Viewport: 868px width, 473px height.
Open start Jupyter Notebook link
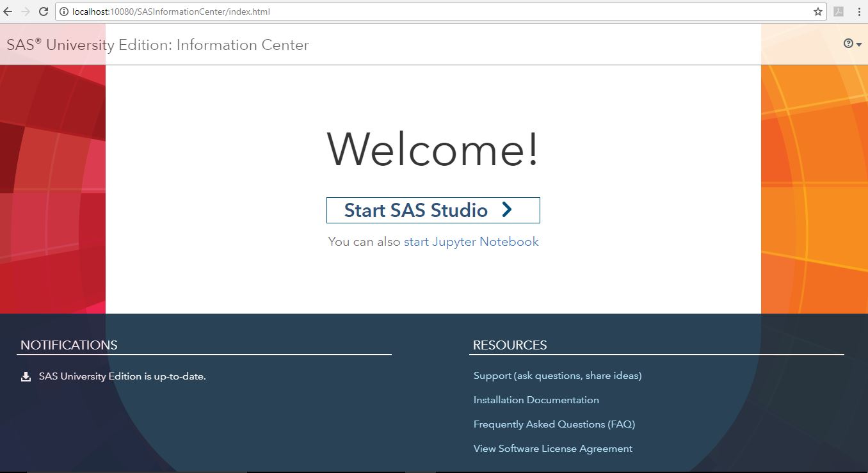(x=471, y=241)
